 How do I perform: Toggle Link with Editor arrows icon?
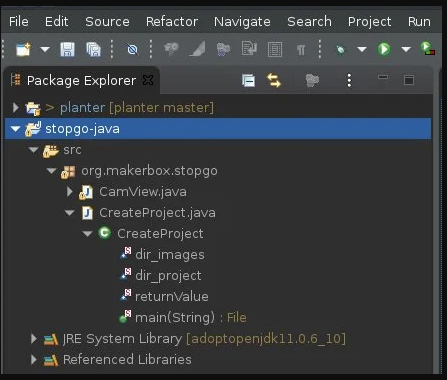click(x=274, y=80)
